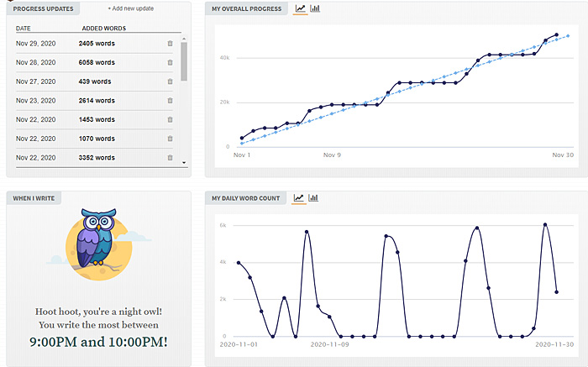The image size is (588, 367).
Task: Switch overall progress to line chart view
Action: pos(300,8)
